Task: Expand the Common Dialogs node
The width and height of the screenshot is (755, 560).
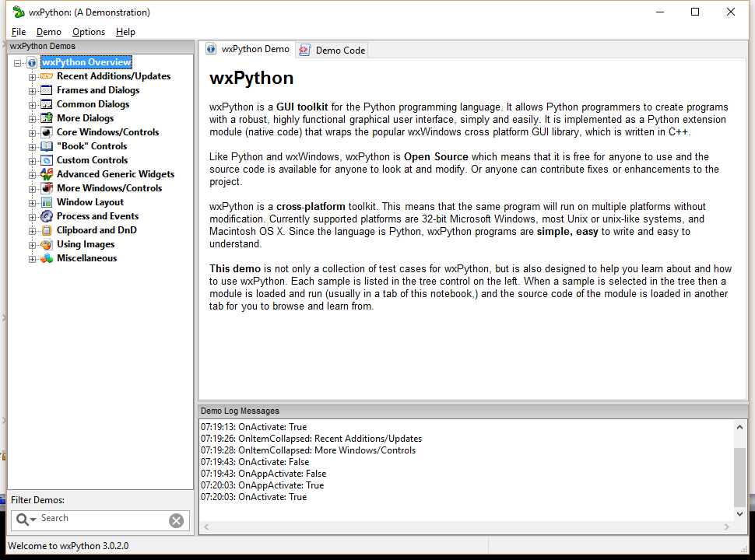Action: (x=32, y=105)
